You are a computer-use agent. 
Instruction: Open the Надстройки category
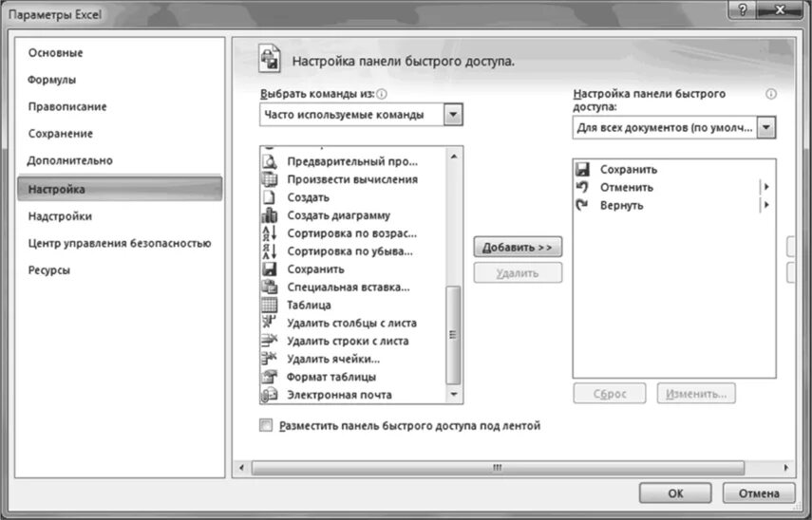(60, 216)
